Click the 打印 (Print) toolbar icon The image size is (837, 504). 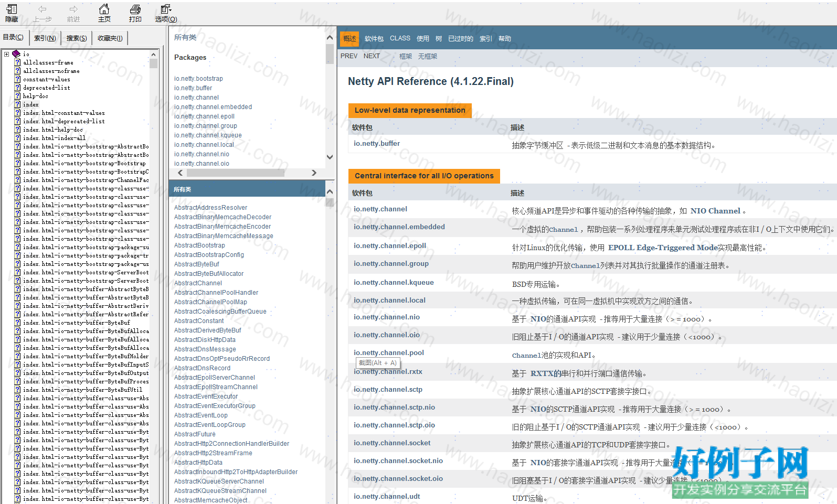(x=135, y=13)
